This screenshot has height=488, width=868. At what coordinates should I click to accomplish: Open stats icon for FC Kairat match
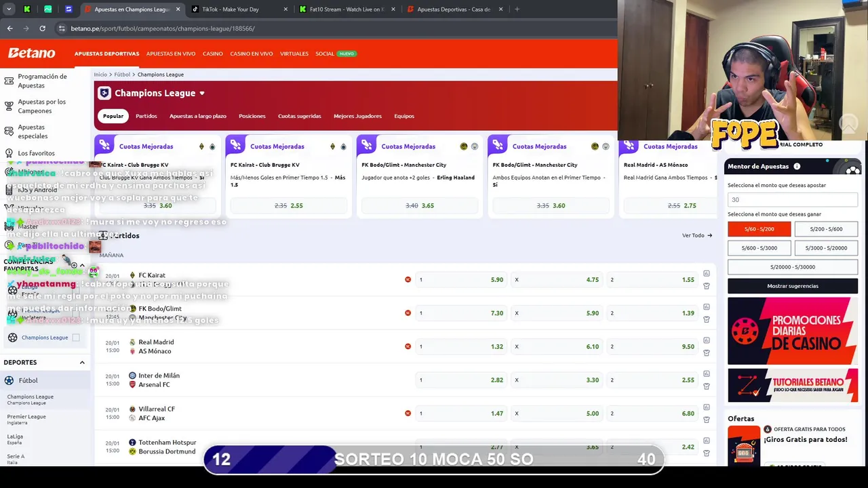pos(706,273)
